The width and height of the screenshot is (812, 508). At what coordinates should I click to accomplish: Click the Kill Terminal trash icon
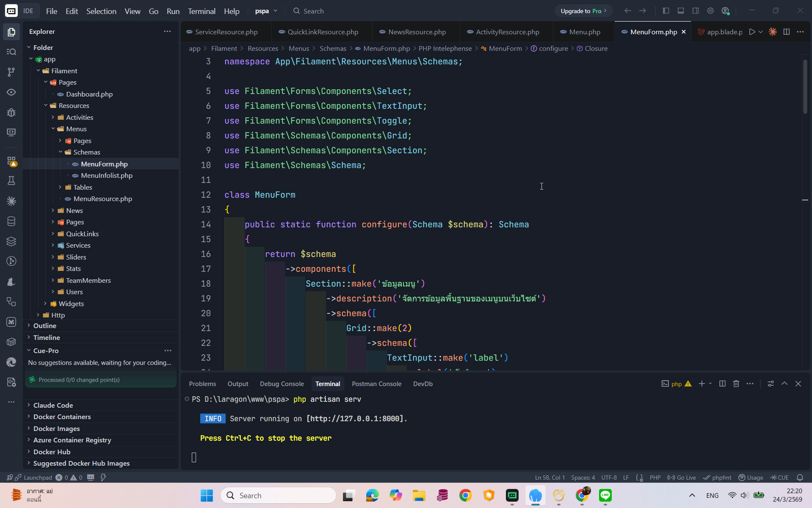736,384
